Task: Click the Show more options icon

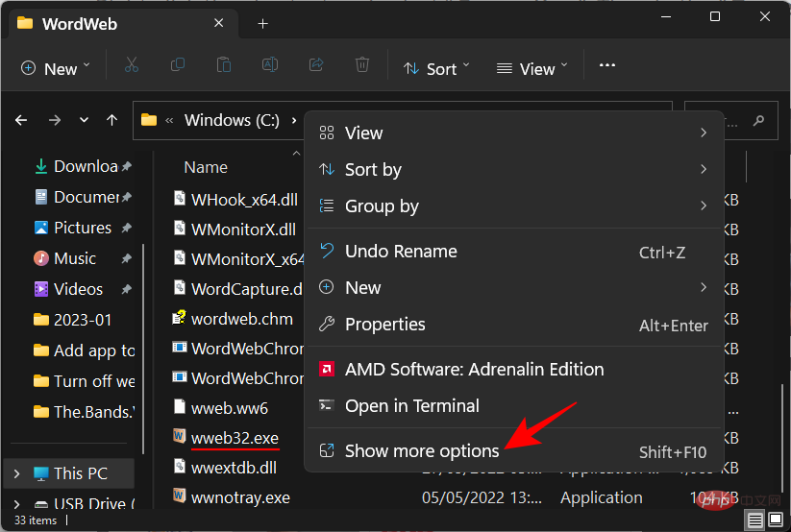Action: pos(327,450)
